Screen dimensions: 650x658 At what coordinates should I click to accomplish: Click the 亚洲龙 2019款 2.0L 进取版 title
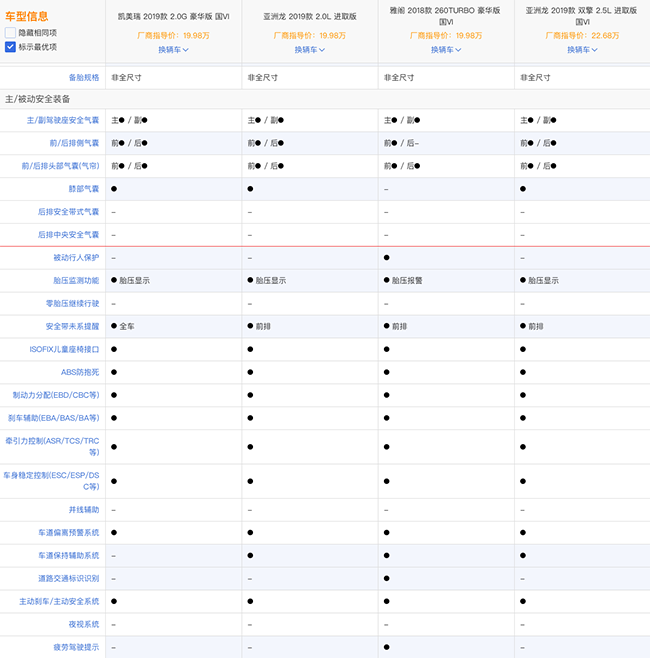click(x=310, y=16)
